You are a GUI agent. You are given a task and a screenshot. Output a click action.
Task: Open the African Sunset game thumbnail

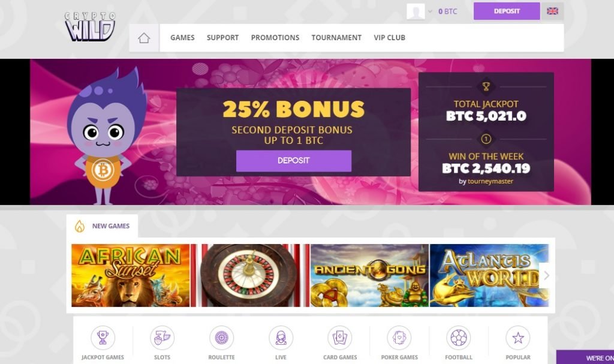pos(130,275)
